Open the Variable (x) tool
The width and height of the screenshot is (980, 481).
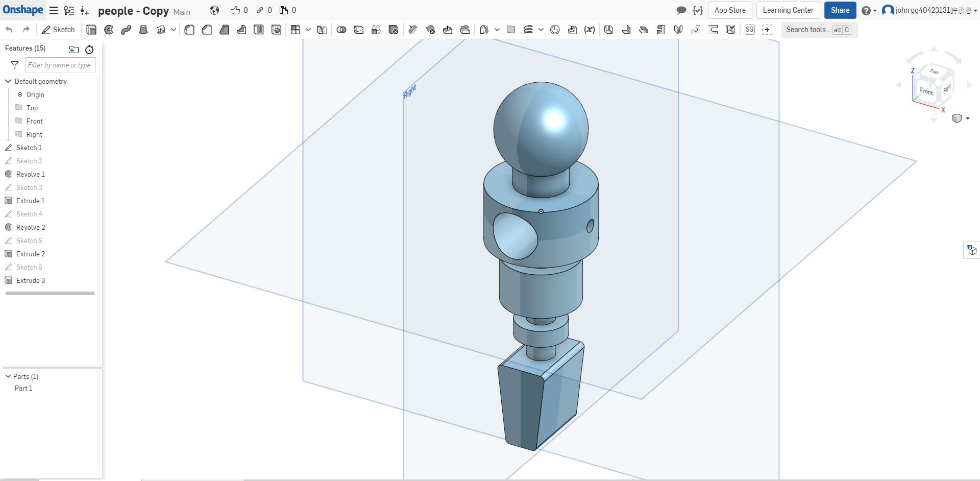click(590, 30)
